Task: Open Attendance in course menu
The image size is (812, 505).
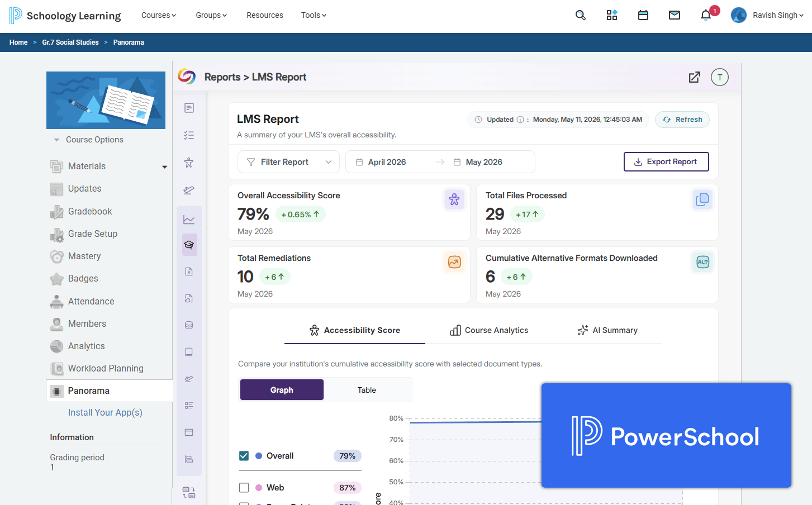Action: 91,301
